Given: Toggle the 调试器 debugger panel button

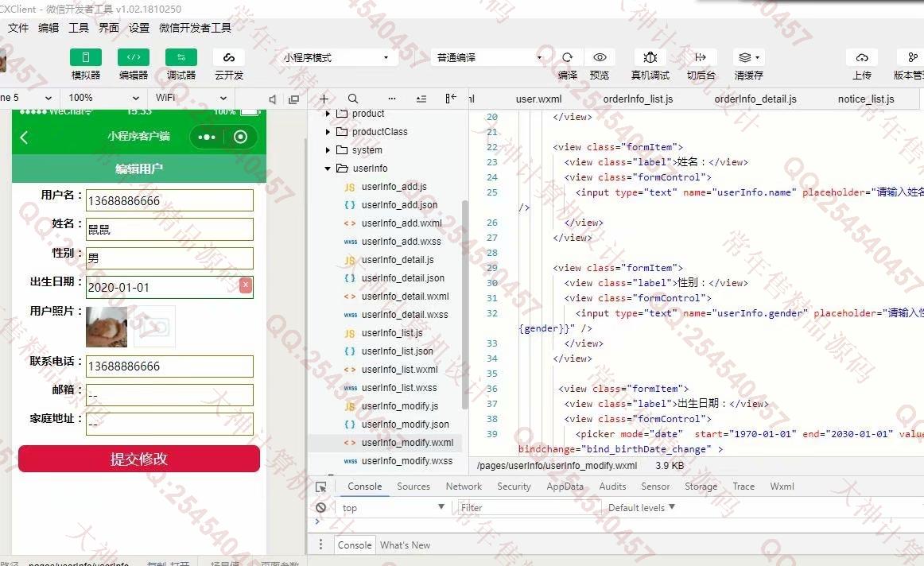Looking at the screenshot, I should tap(181, 57).
